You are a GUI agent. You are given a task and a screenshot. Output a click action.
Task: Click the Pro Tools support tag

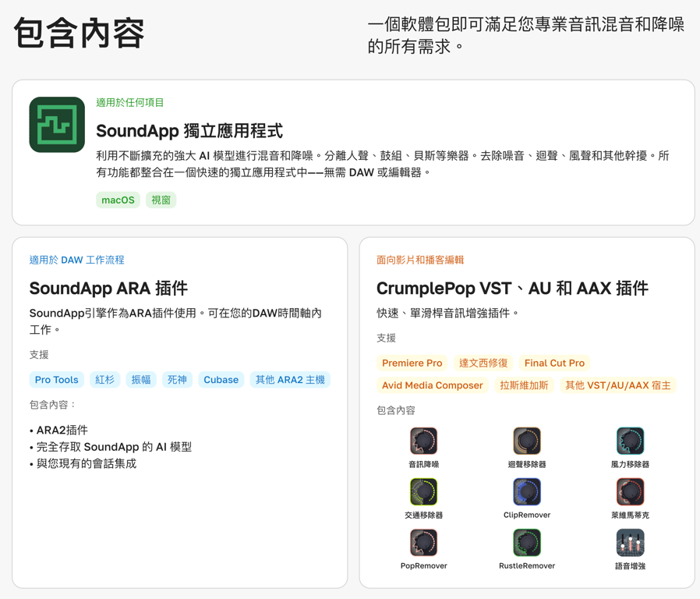[57, 380]
